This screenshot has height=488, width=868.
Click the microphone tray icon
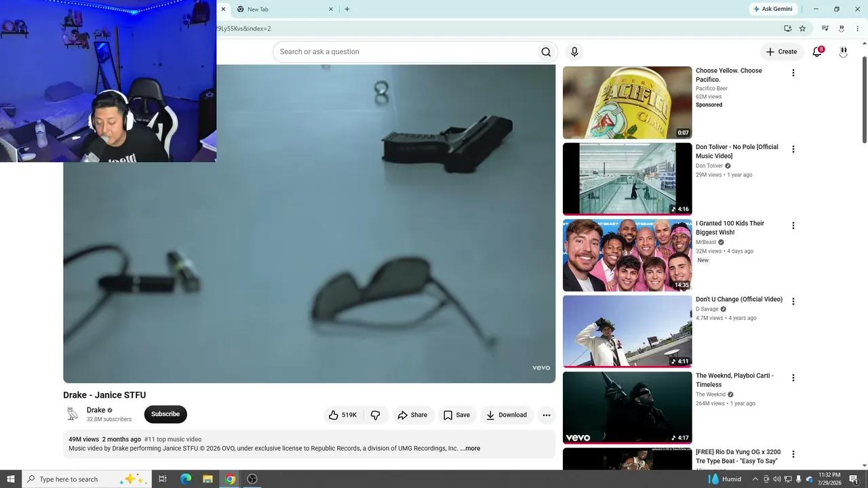pyautogui.click(x=798, y=479)
